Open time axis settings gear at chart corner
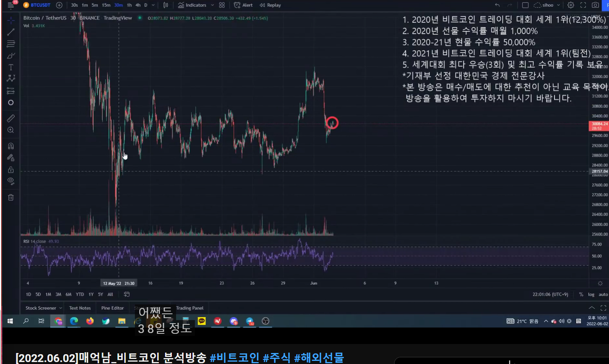This screenshot has height=364, width=609. point(600,283)
